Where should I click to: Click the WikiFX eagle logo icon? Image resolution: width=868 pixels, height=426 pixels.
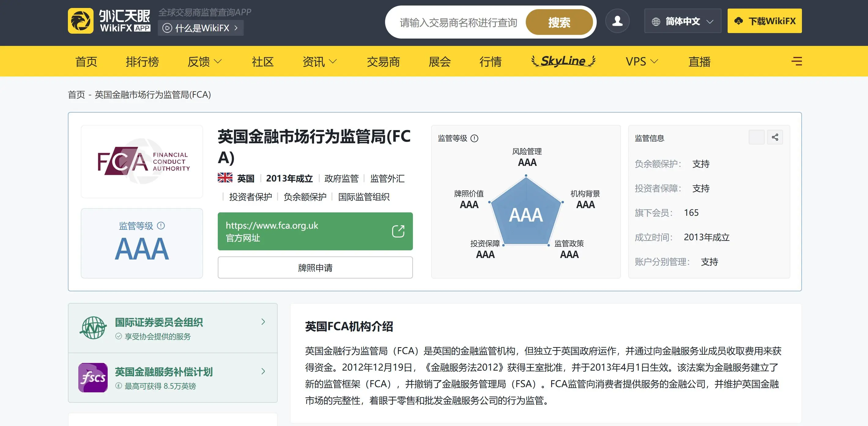pyautogui.click(x=80, y=21)
